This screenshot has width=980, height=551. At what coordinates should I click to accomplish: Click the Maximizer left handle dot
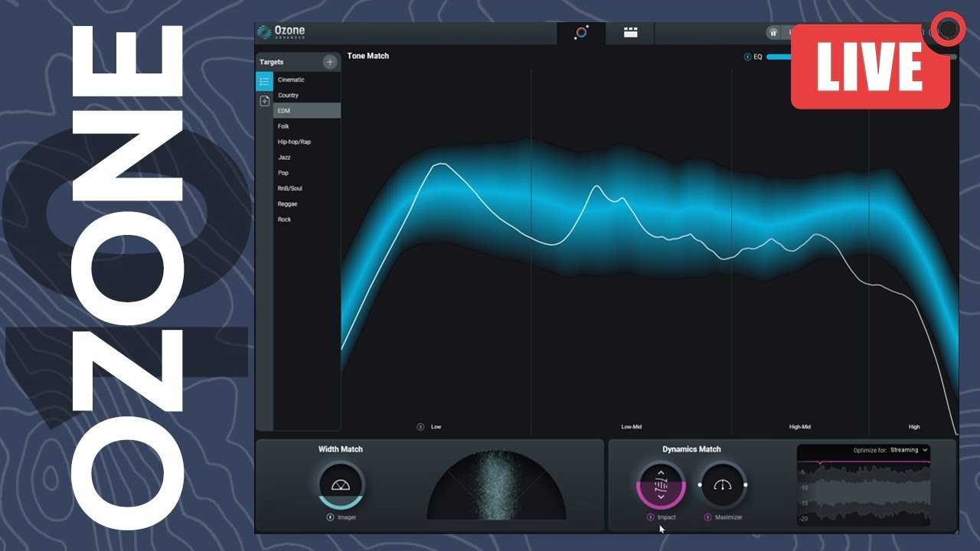pos(700,484)
